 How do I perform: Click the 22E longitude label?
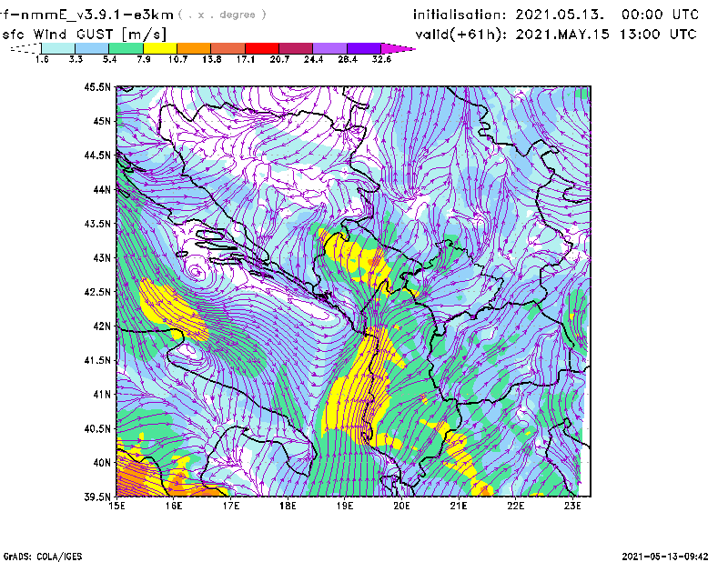(515, 506)
